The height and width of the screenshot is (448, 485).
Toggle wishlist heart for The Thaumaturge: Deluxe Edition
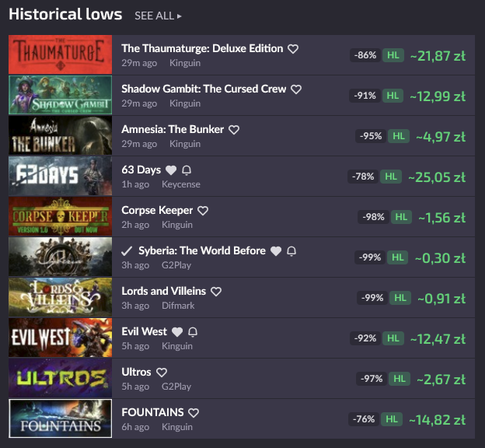tap(293, 49)
